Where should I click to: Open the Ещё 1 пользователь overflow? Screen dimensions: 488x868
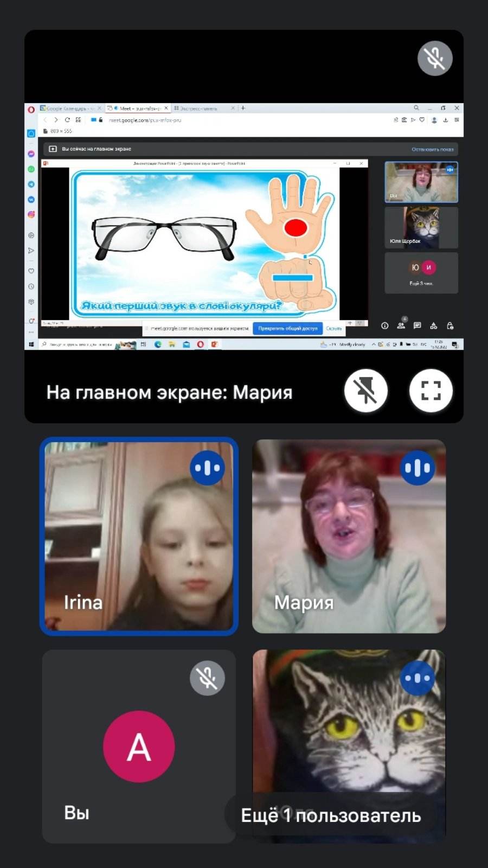pos(331,815)
